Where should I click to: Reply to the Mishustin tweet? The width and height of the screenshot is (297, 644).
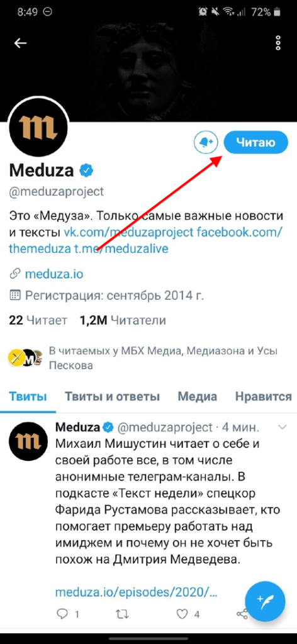coord(62,614)
